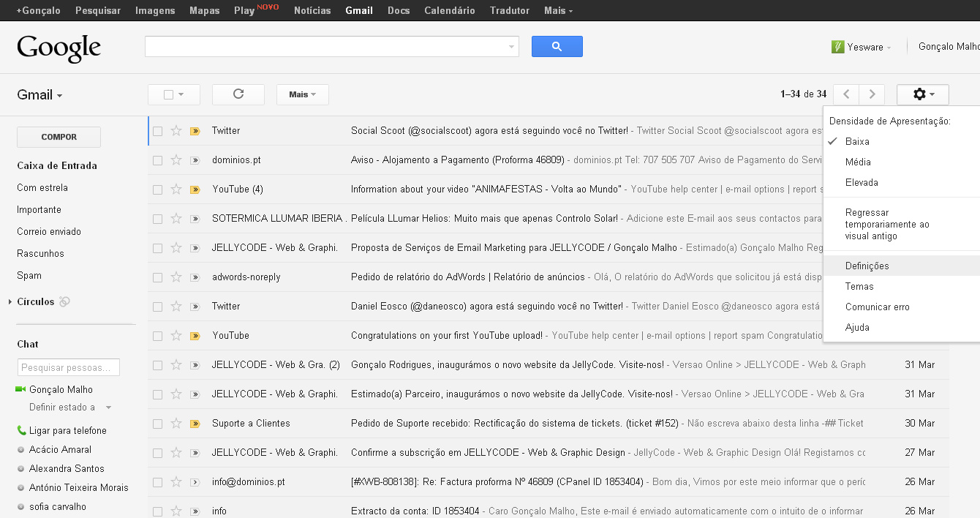Check the adwords-noreply email checkbox
Screen dimensions: 980x518
coord(157,277)
